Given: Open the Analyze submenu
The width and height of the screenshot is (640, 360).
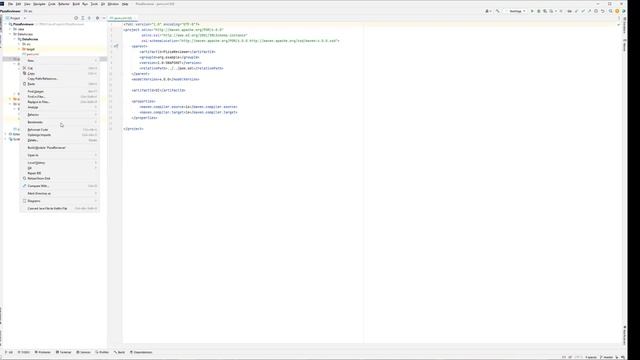Looking at the screenshot, I should click(x=60, y=107).
